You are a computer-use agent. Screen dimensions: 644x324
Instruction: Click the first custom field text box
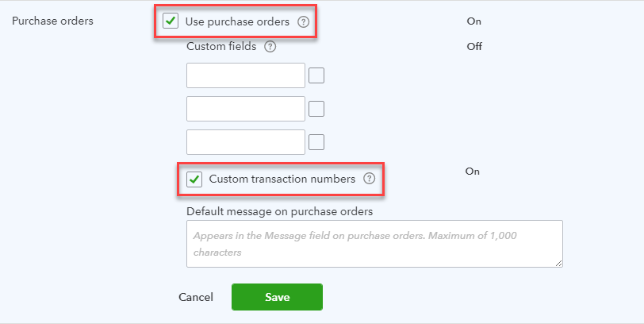pos(246,75)
